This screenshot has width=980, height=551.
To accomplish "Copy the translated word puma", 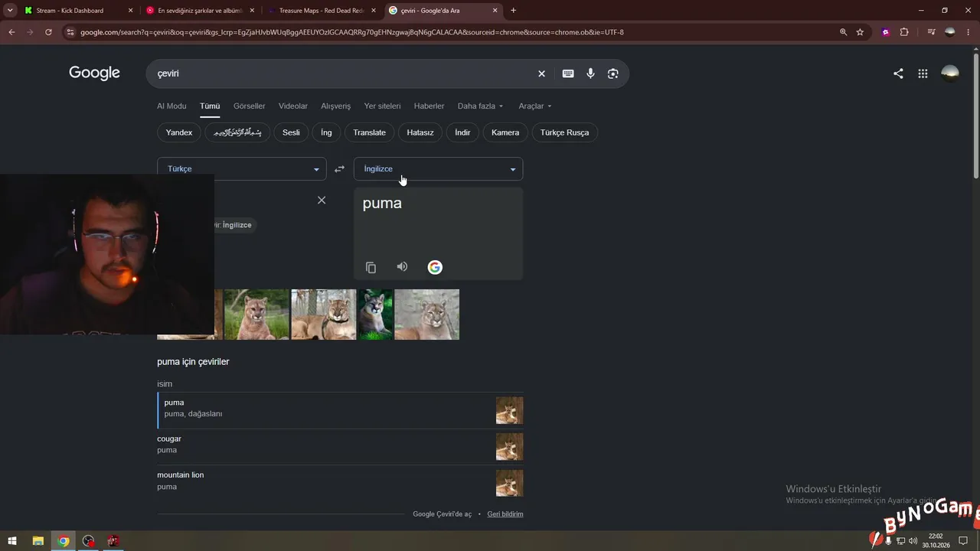I will coord(371,267).
